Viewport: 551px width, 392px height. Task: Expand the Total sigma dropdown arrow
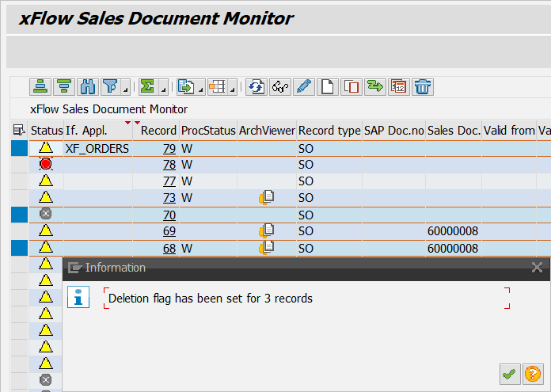point(162,88)
